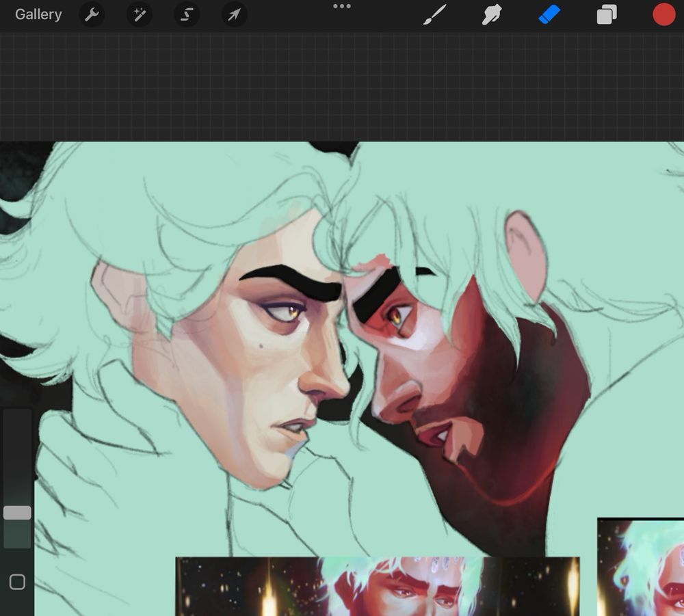The height and width of the screenshot is (616, 684).
Task: Select the Smudge tool
Action: click(492, 14)
